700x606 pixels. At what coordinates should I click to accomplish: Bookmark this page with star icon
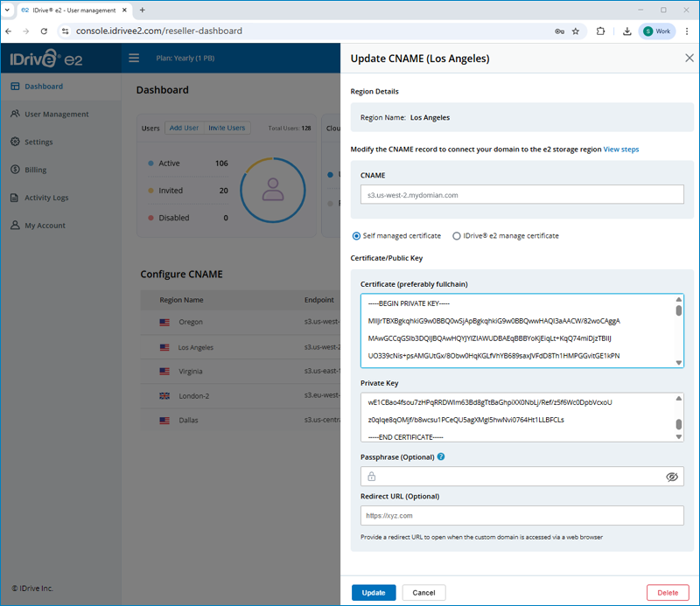[576, 31]
